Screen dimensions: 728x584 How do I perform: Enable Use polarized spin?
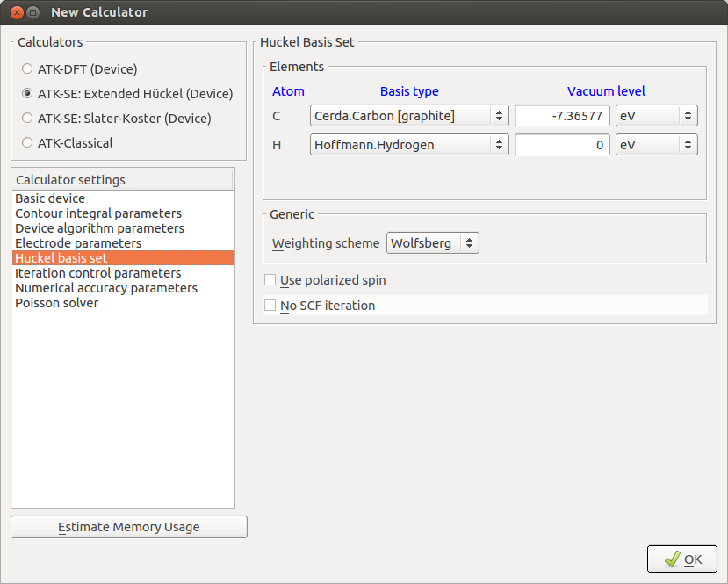(270, 280)
